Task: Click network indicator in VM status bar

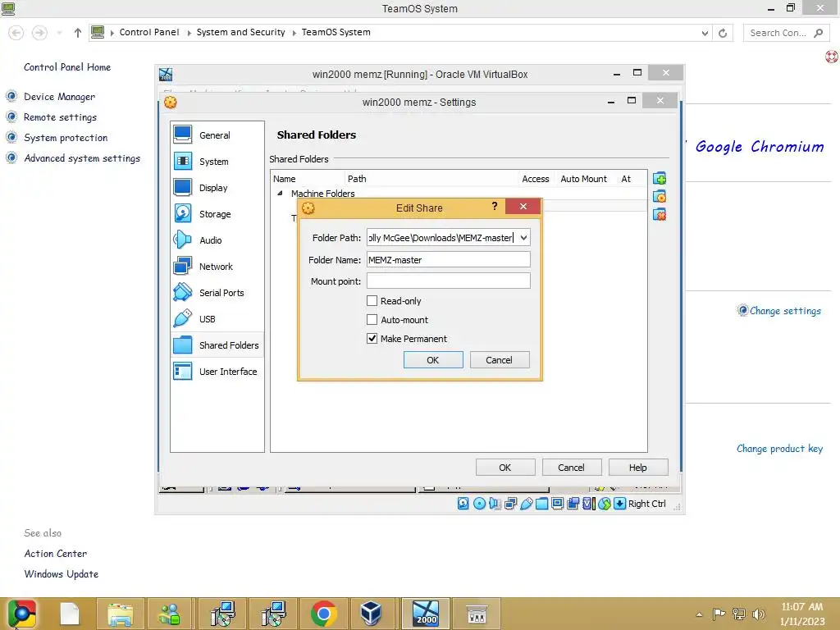Action: pyautogui.click(x=510, y=504)
